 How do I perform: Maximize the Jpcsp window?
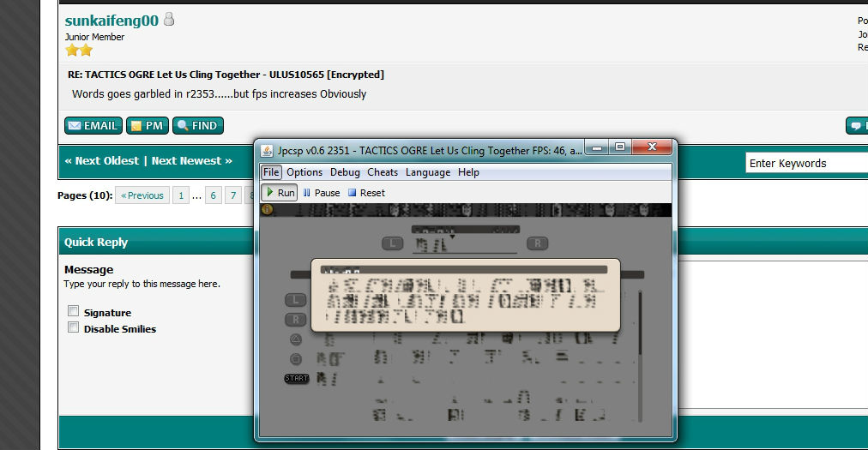pyautogui.click(x=620, y=147)
